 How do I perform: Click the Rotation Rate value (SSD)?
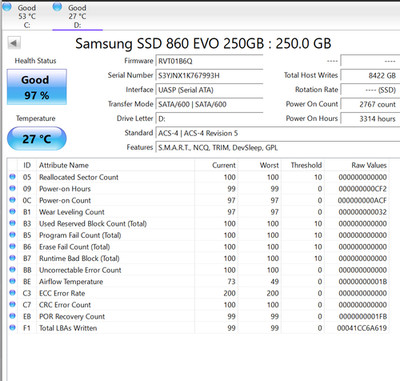(x=370, y=90)
